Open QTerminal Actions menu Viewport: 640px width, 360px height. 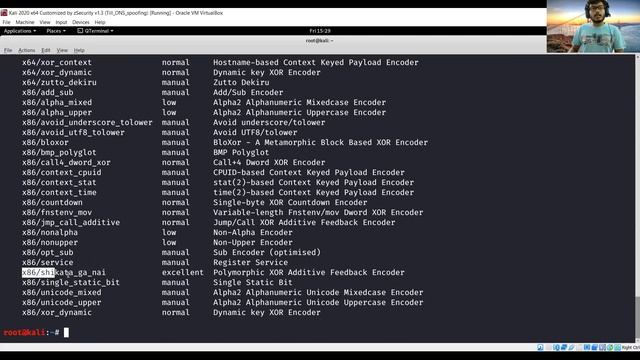pos(27,50)
